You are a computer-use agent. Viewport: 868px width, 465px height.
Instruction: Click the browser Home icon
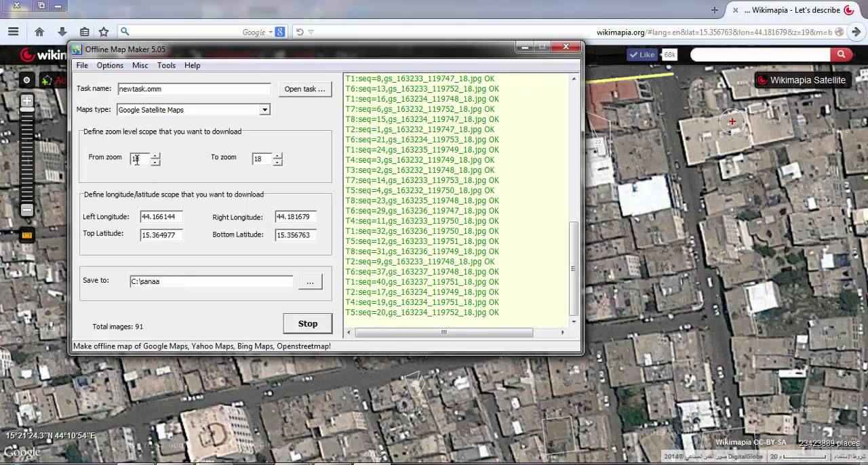39,32
